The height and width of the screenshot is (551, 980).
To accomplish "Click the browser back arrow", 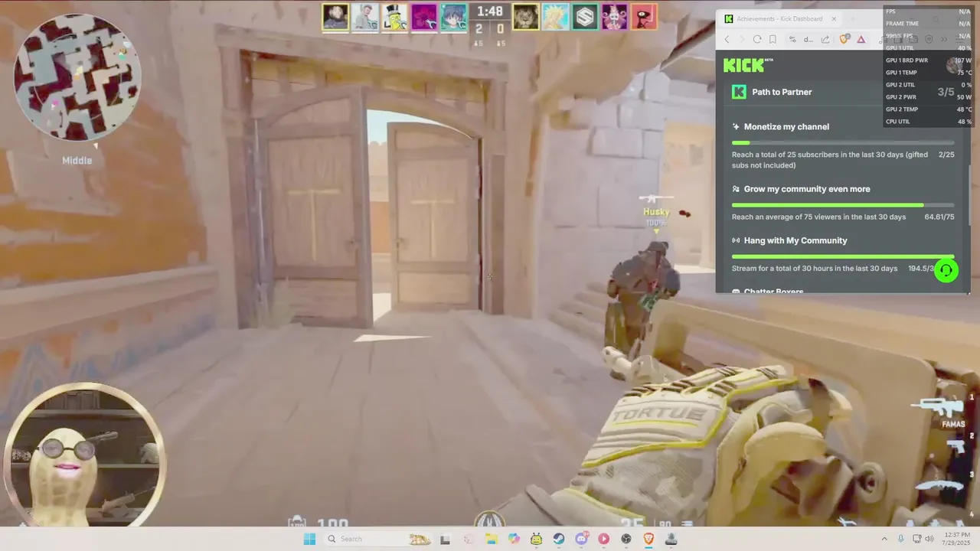I will pos(727,39).
